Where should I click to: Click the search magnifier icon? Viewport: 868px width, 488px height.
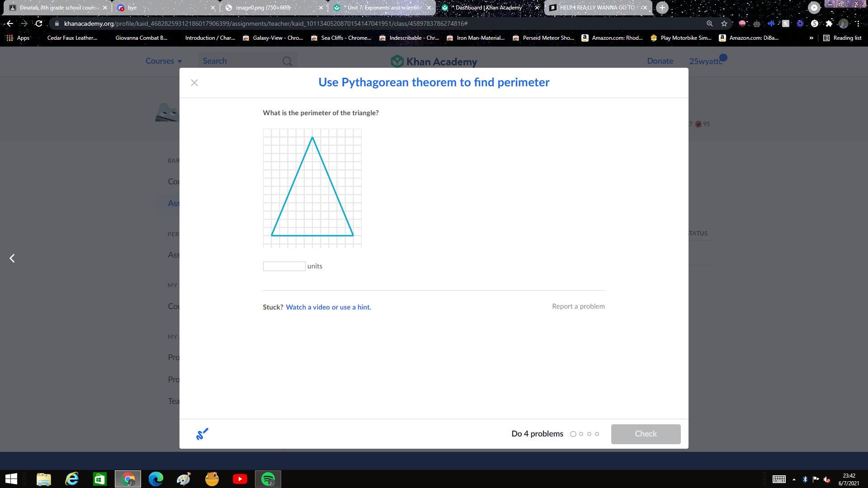coord(287,61)
